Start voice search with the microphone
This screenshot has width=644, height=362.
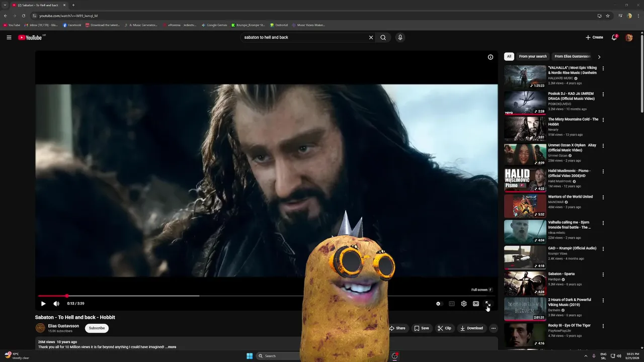point(400,37)
